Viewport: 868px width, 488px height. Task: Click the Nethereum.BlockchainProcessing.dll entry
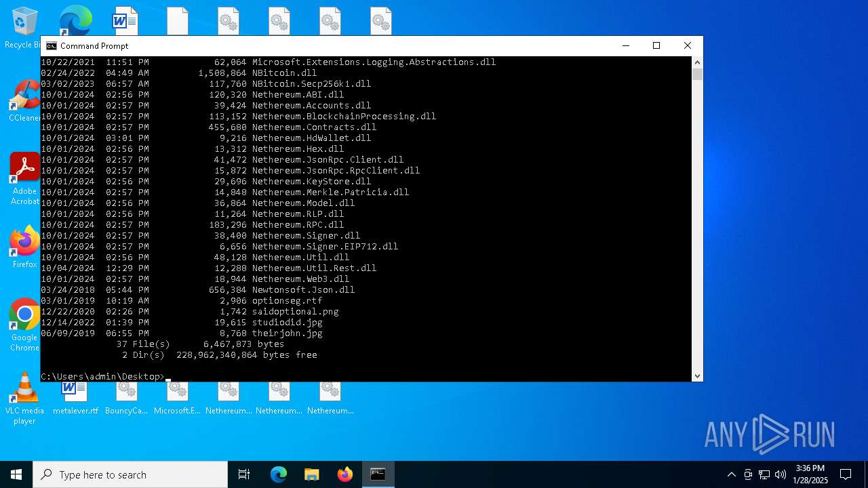[344, 117]
